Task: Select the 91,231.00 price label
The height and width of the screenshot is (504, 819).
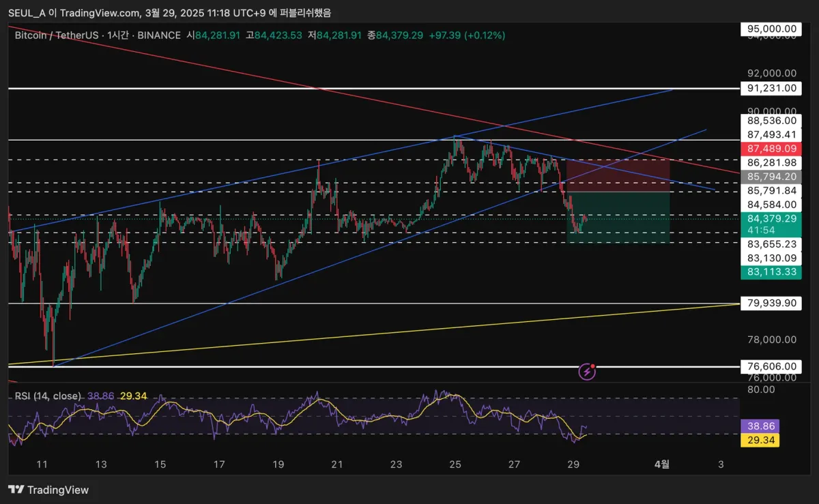Action: pyautogui.click(x=771, y=88)
